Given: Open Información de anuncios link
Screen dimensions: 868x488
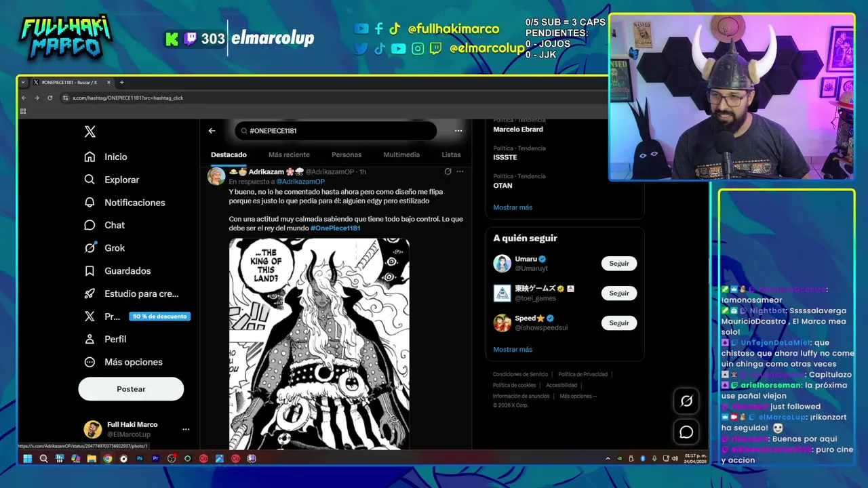Looking at the screenshot, I should tap(521, 396).
